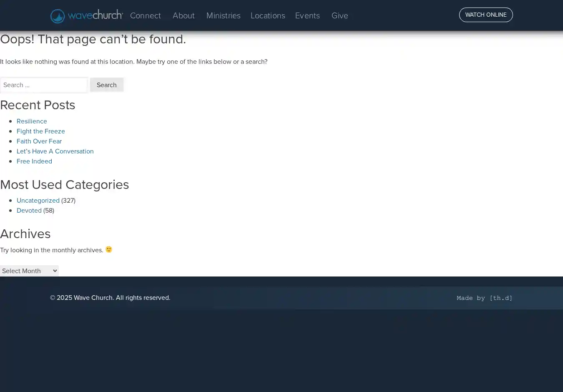Open the Give page

[x=339, y=16]
